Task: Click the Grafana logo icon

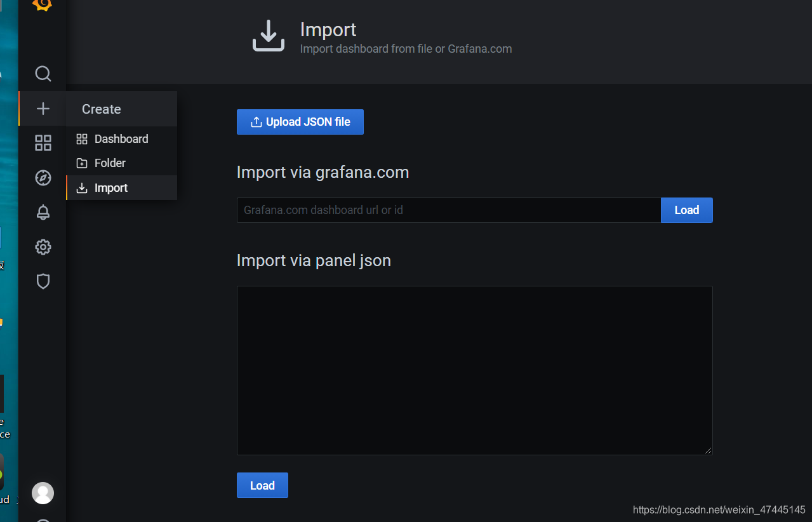Action: click(43, 4)
